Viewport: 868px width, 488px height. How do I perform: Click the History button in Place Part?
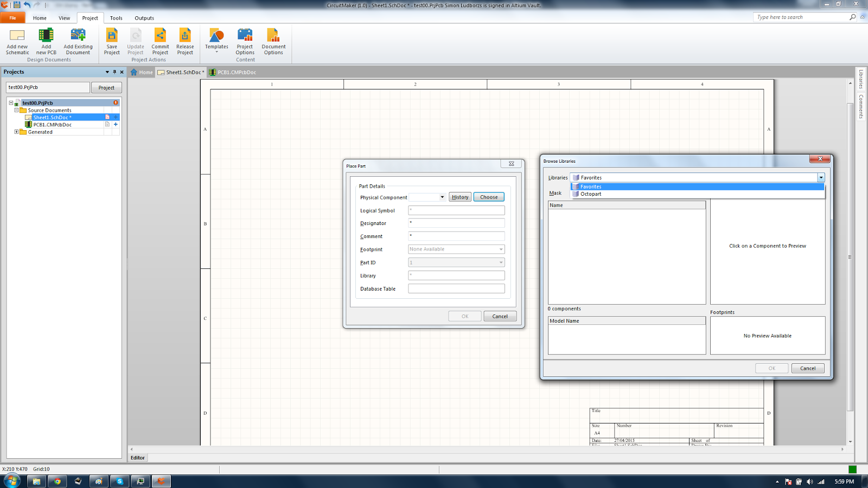click(x=460, y=197)
